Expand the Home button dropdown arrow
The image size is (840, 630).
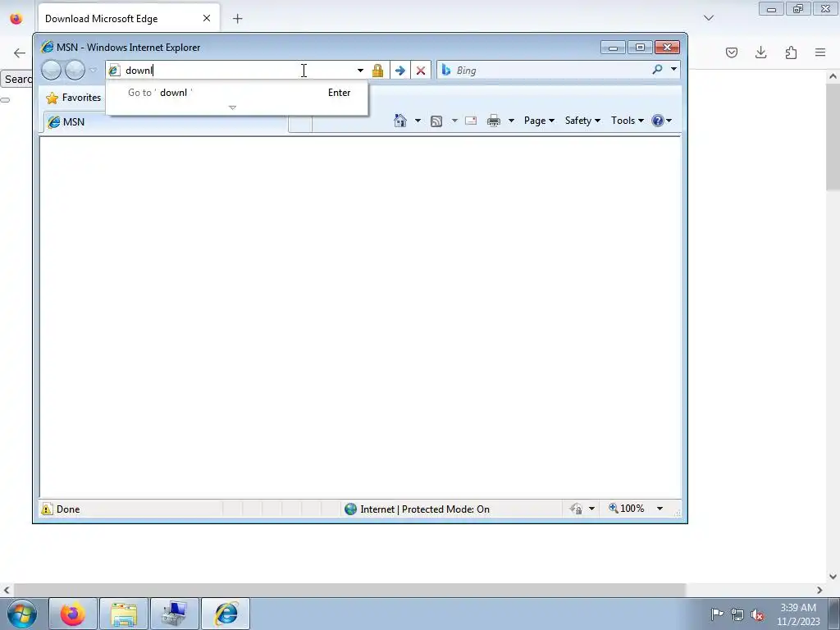418,121
